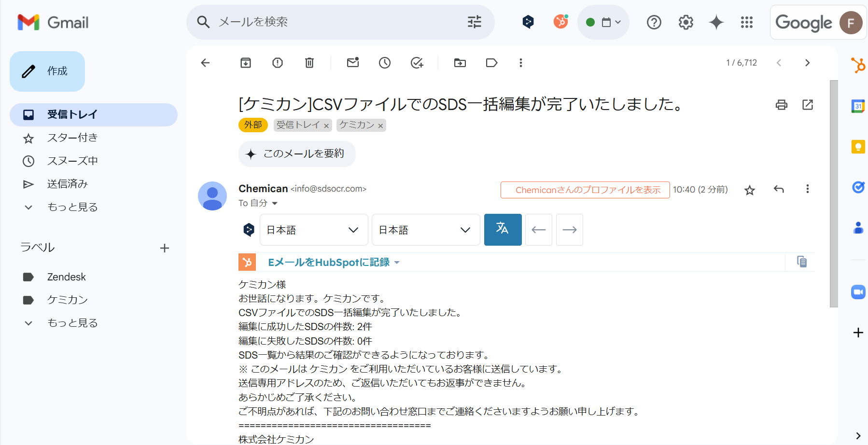Open Contacts side panel

click(858, 227)
